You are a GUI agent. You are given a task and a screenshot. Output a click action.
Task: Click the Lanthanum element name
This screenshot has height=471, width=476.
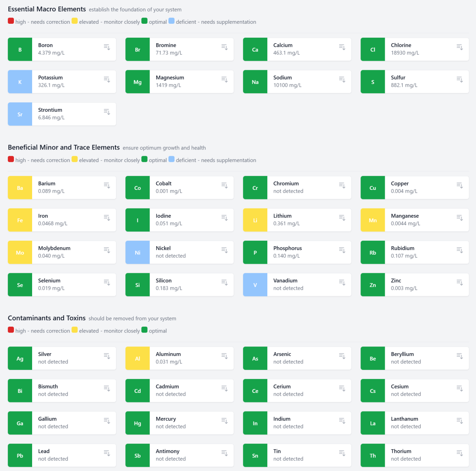(x=405, y=419)
